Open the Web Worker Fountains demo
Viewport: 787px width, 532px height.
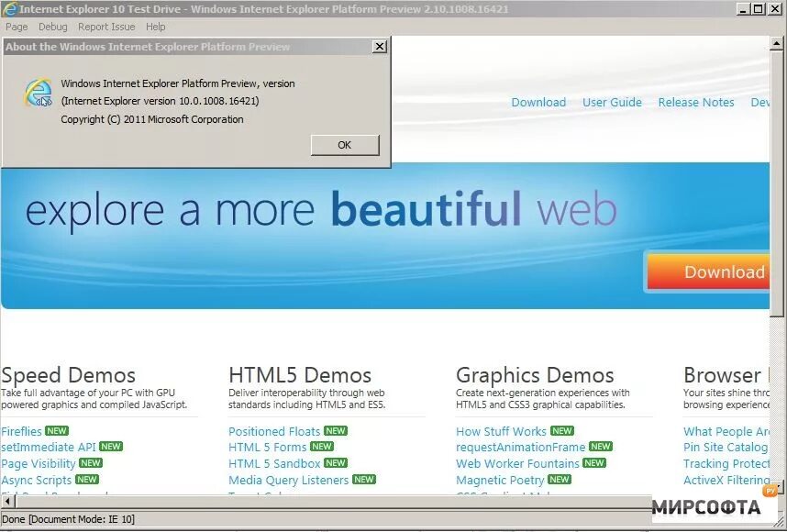517,464
